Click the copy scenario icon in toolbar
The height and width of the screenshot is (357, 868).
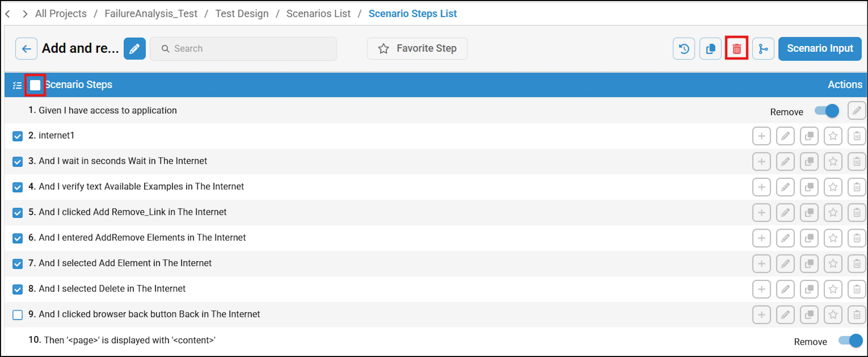click(710, 49)
